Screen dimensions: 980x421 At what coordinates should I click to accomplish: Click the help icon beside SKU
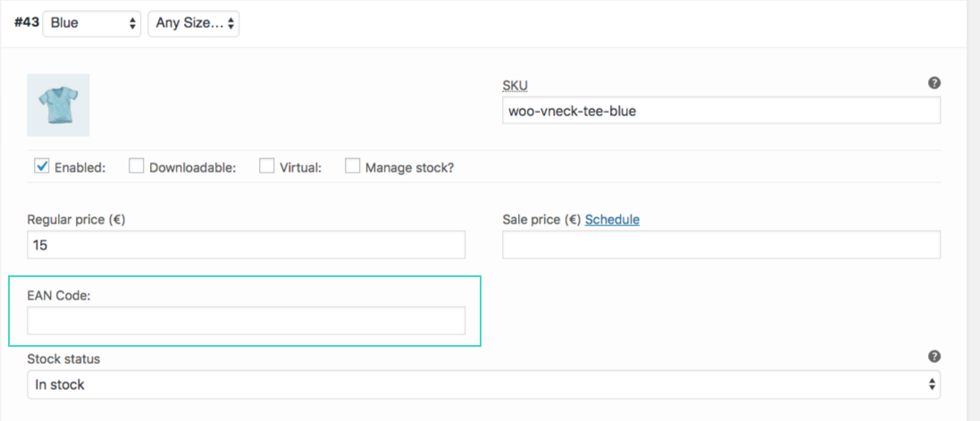click(934, 83)
